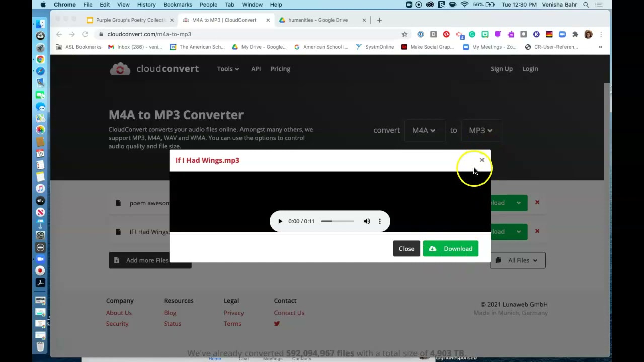644x362 pixels.
Task: Bookmark this page with star icon
Action: pyautogui.click(x=405, y=34)
